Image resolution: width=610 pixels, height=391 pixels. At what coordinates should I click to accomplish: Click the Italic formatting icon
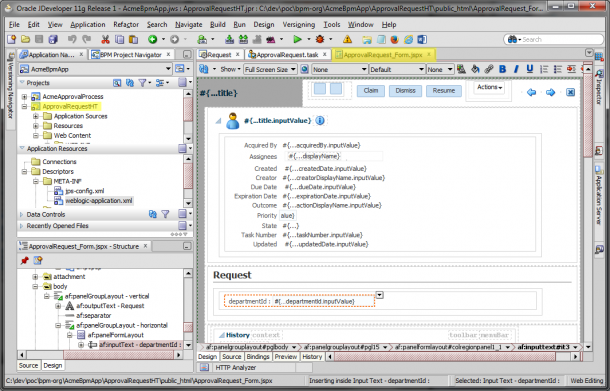pos(516,69)
